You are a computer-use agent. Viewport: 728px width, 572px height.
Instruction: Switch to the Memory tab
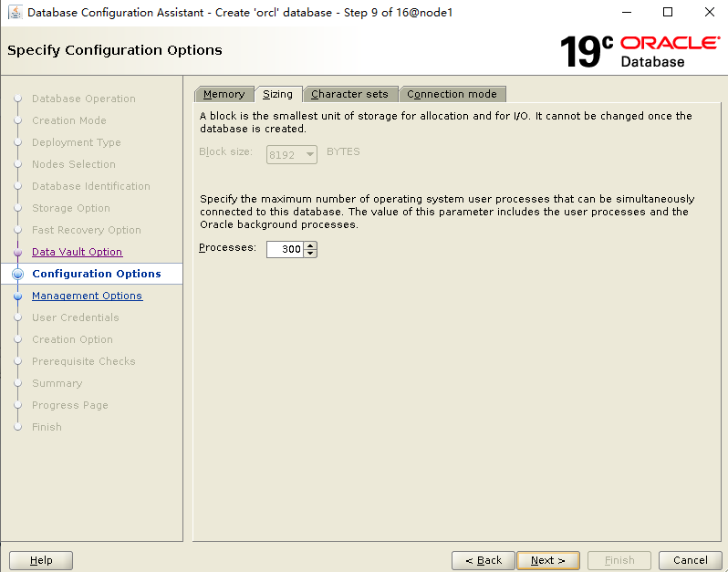(224, 94)
